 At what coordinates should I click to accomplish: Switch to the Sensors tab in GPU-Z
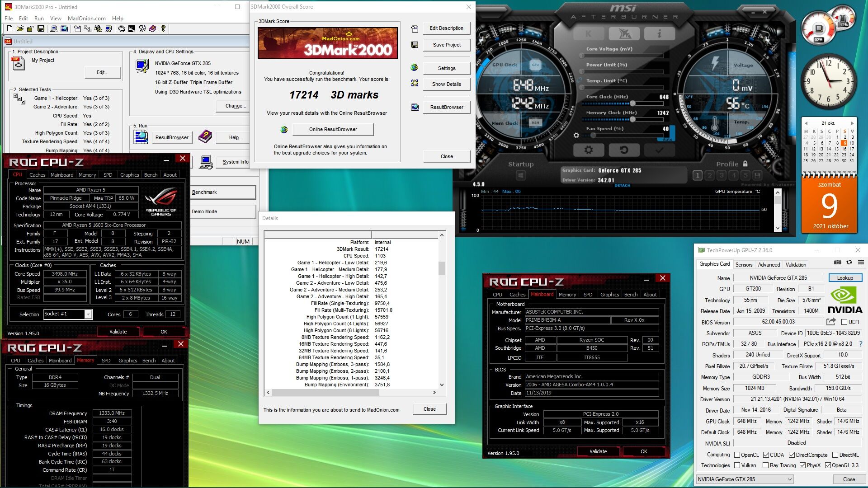pyautogui.click(x=744, y=265)
